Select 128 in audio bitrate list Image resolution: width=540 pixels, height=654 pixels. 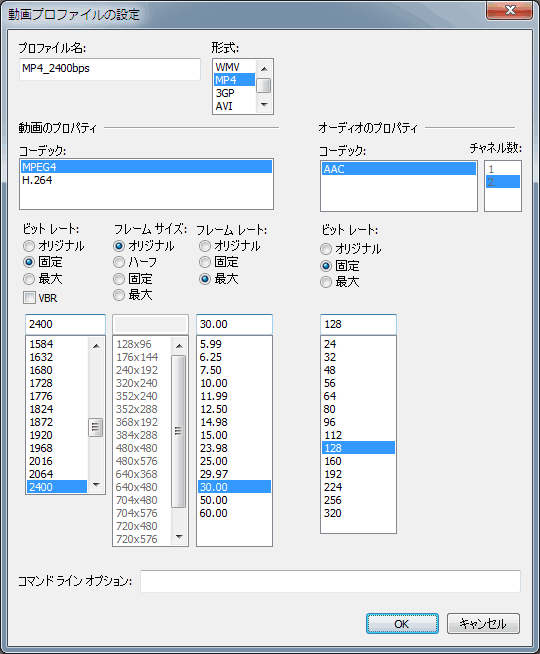pos(358,448)
